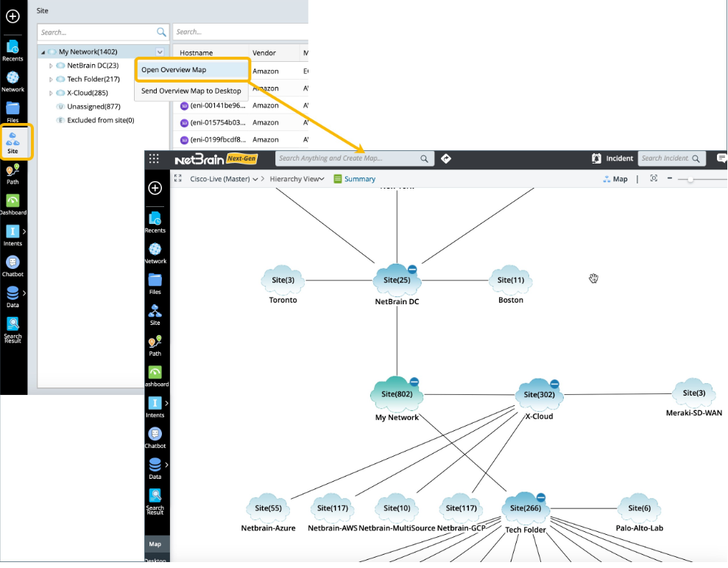This screenshot has width=728, height=568.
Task: Collapse the My Network site cloud
Action: point(414,382)
